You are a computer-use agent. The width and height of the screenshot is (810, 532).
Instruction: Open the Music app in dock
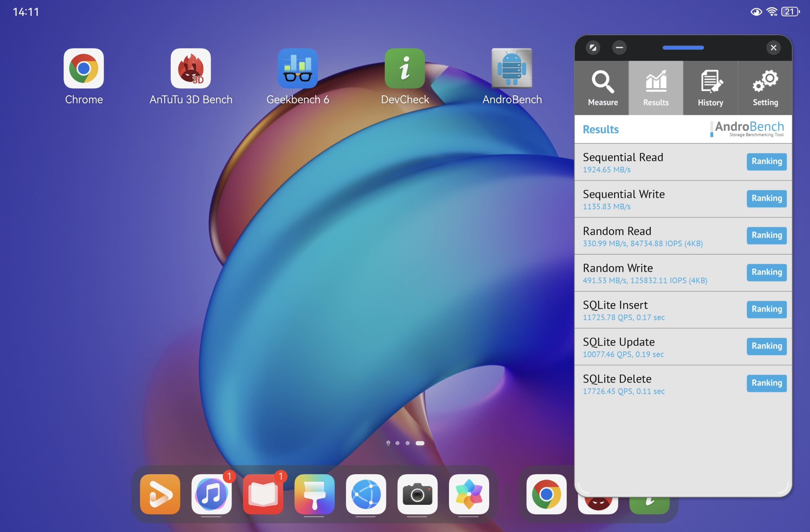click(x=211, y=494)
